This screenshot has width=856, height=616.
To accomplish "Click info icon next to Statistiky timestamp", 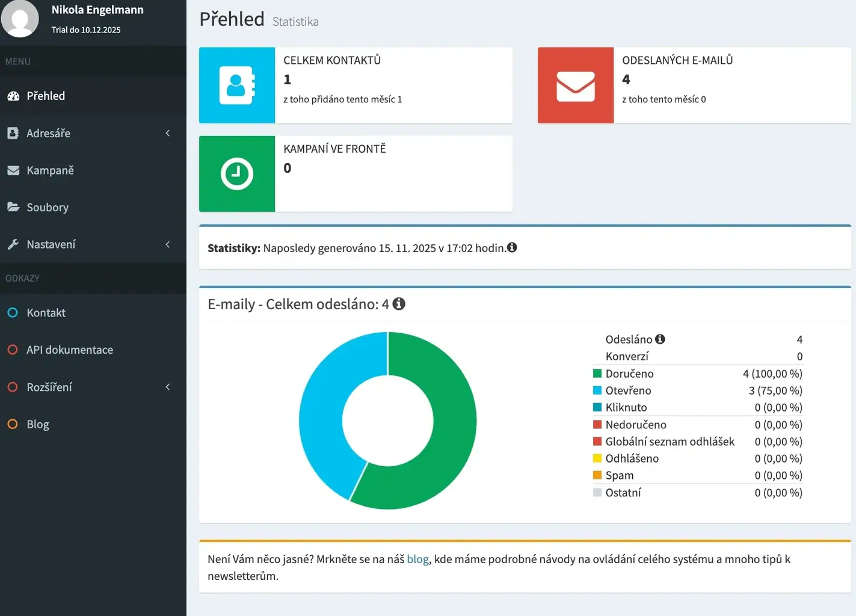I will coord(512,247).
